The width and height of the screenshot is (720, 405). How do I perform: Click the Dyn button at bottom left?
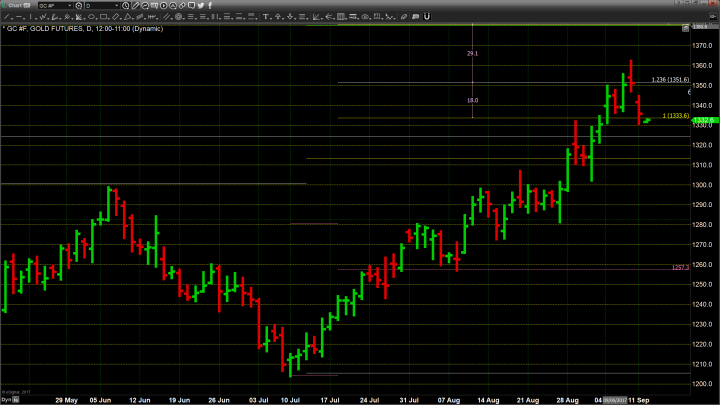tap(6, 400)
